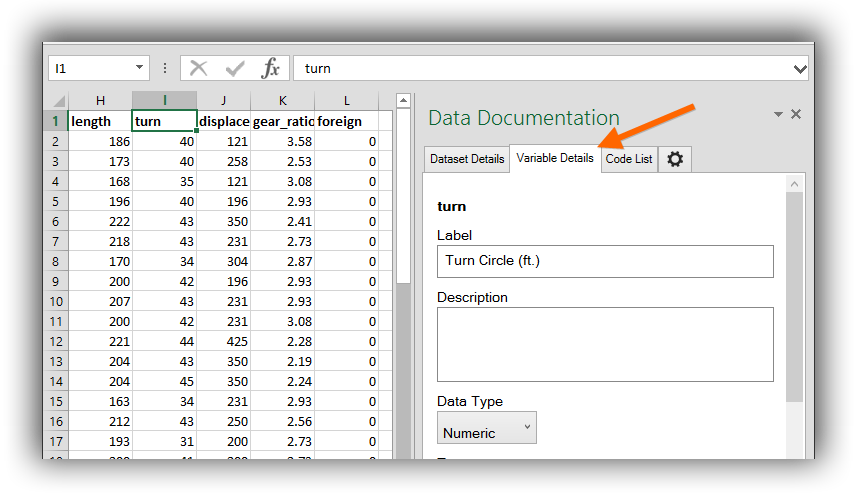Image resolution: width=857 pixels, height=501 pixels.
Task: Click the formula bar options dots handle
Action: click(x=165, y=68)
